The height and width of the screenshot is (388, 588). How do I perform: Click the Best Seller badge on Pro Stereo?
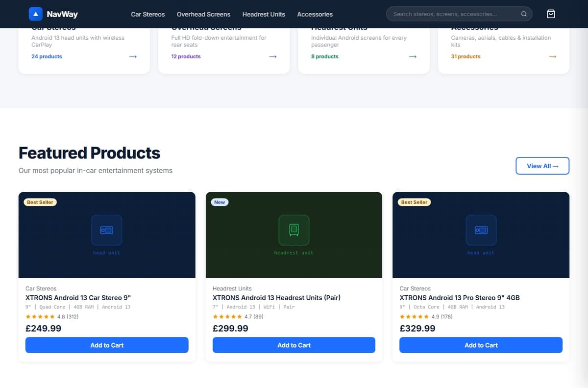pyautogui.click(x=415, y=202)
